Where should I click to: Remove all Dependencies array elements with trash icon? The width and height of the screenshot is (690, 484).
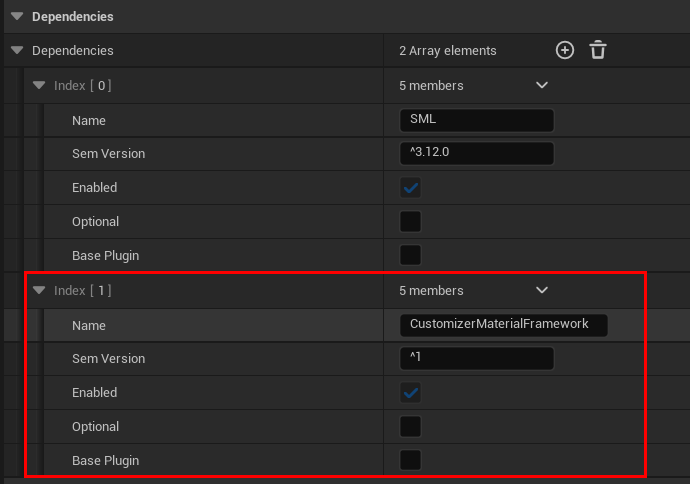[598, 50]
